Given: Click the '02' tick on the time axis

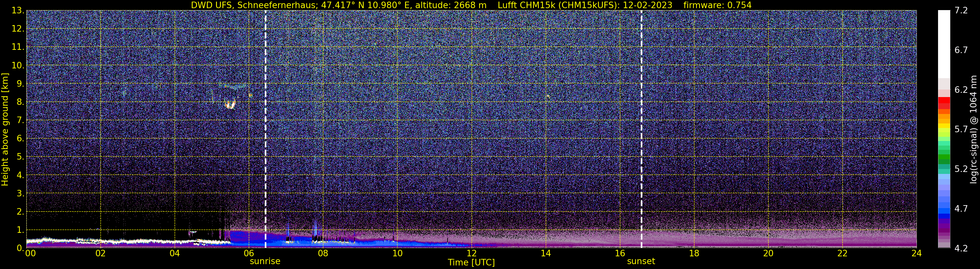Looking at the screenshot, I should (101, 253).
